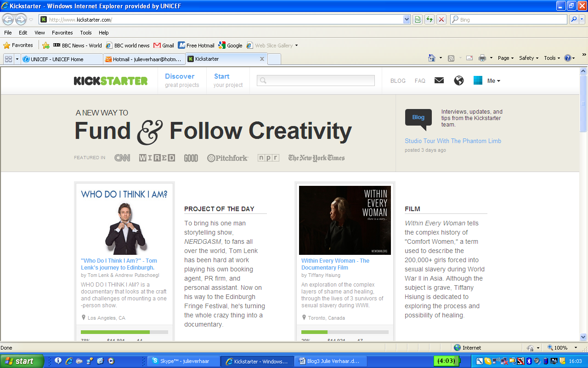
Task: Open the address bar history dropdown
Action: [x=407, y=19]
